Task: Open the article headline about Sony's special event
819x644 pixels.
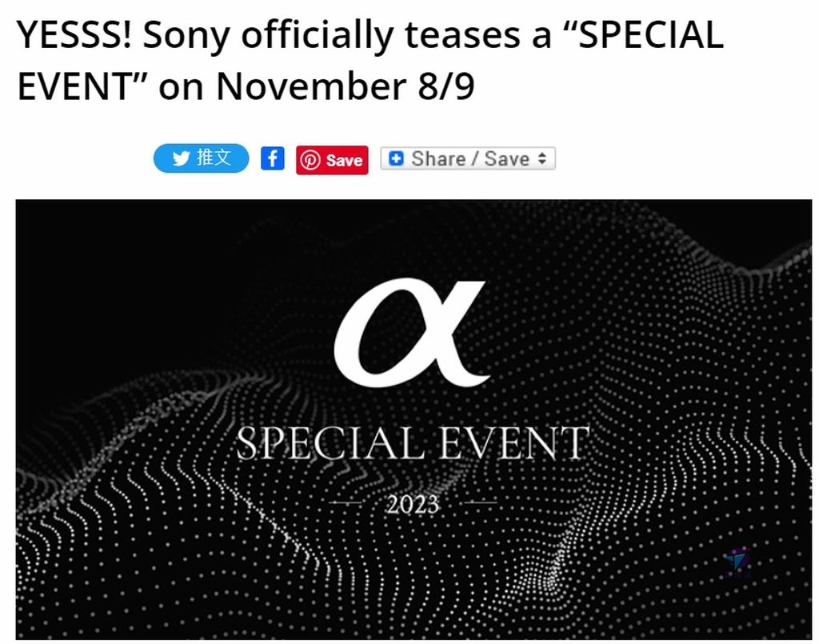Action: coord(370,59)
